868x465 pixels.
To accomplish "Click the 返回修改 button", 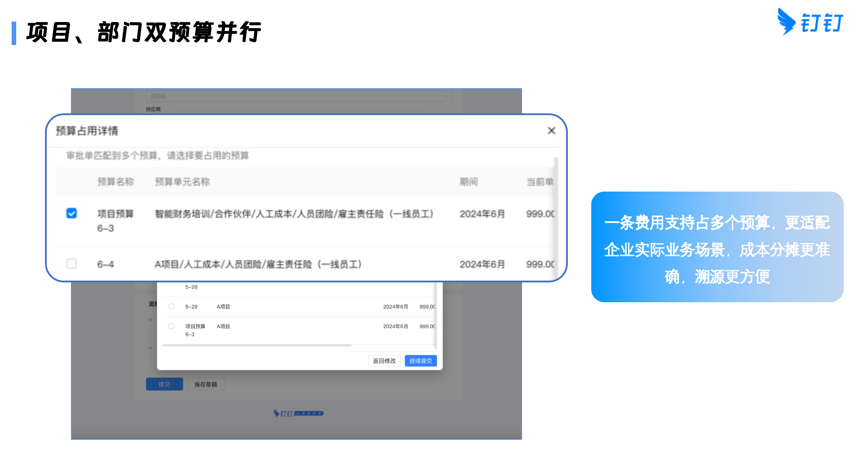I will point(384,361).
